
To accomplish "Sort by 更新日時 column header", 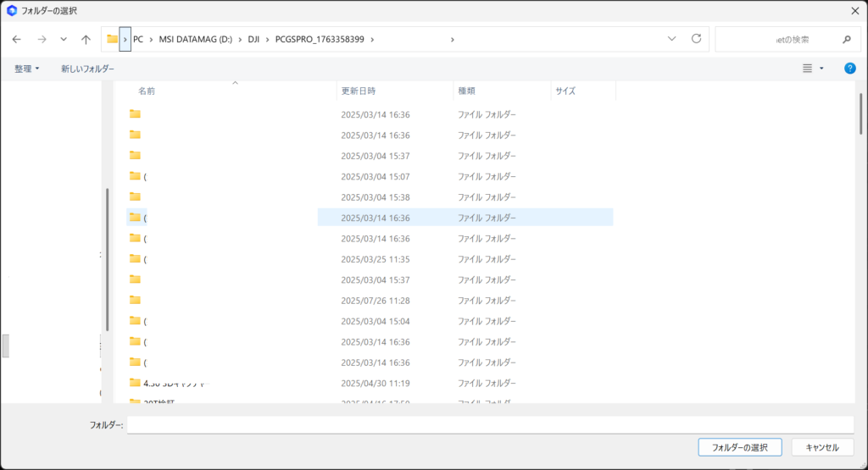I will point(359,91).
